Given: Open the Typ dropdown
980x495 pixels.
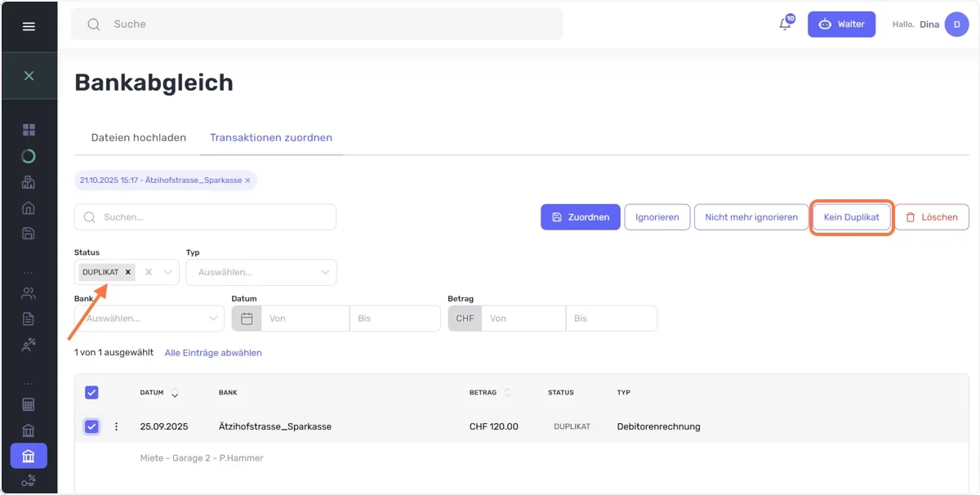Looking at the screenshot, I should pyautogui.click(x=261, y=272).
